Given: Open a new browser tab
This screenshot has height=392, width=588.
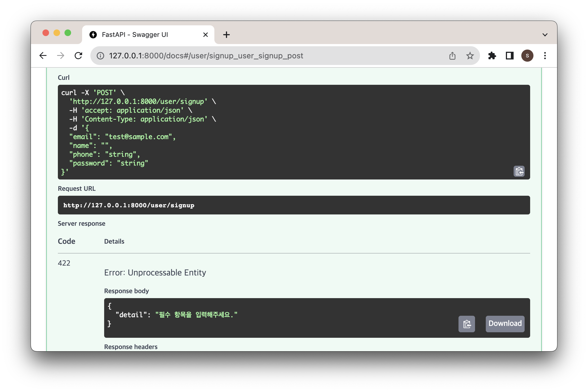Looking at the screenshot, I should 226,35.
